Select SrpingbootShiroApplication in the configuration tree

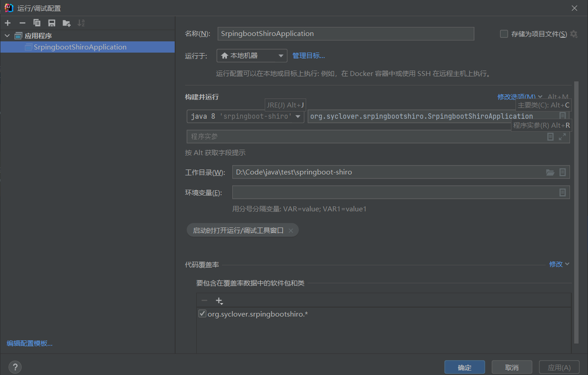(87, 47)
